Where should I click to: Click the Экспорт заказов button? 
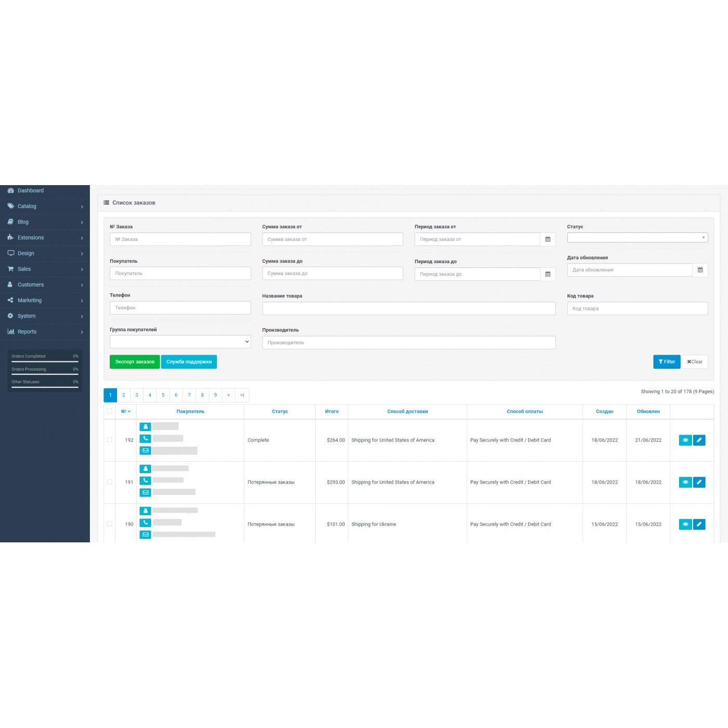click(x=135, y=362)
